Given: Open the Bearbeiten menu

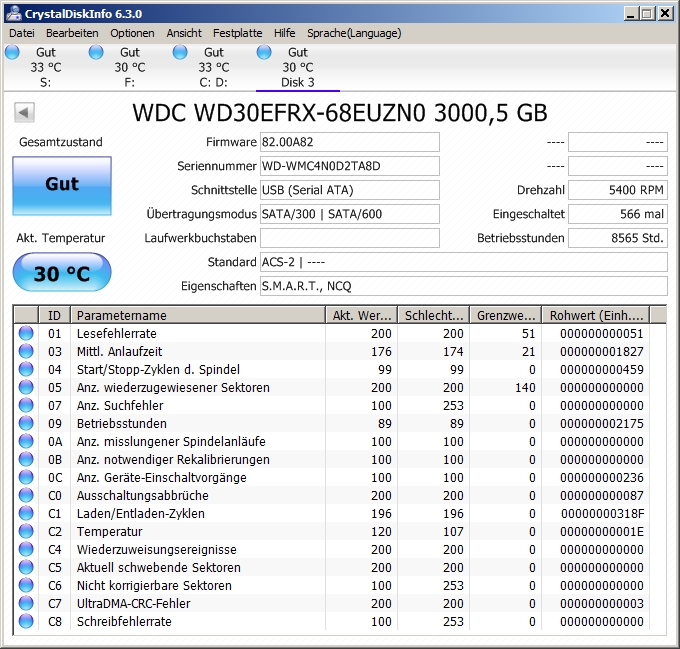Looking at the screenshot, I should 72,33.
